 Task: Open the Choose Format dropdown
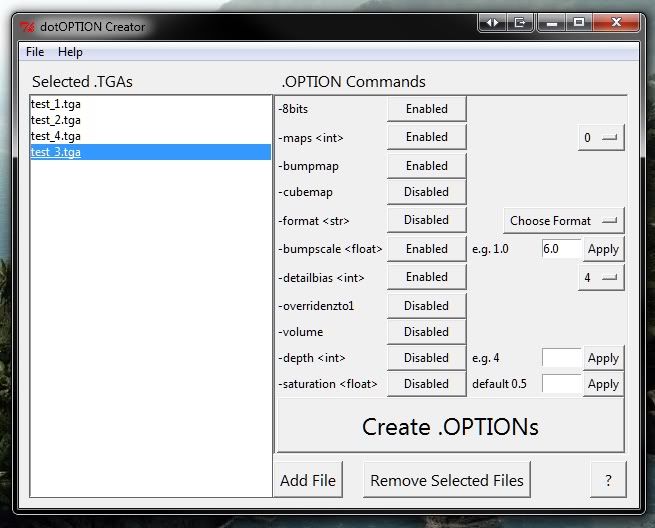click(x=564, y=221)
